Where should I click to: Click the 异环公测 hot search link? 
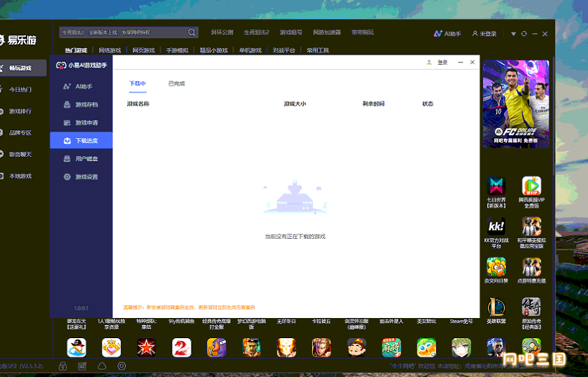(x=222, y=32)
